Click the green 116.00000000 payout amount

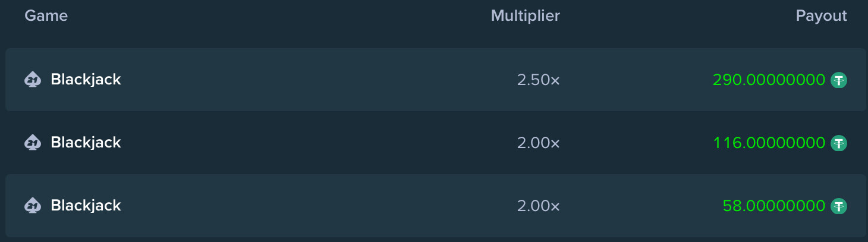(x=769, y=143)
